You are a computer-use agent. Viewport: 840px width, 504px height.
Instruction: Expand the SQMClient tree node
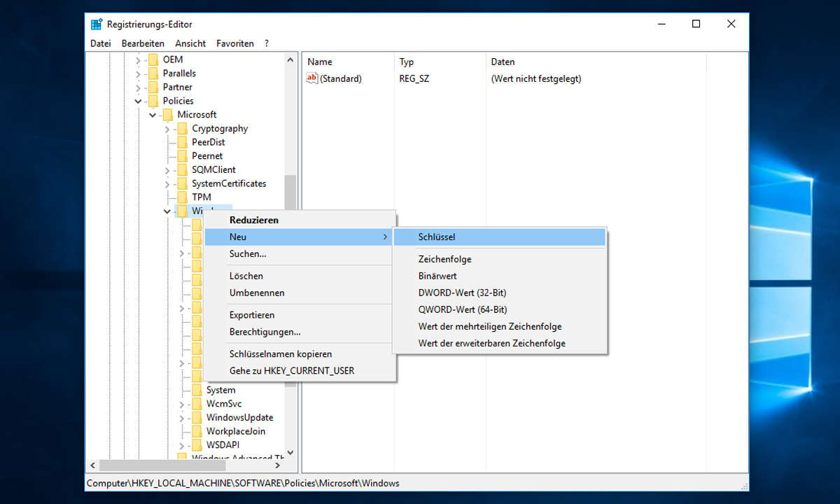pyautogui.click(x=167, y=170)
